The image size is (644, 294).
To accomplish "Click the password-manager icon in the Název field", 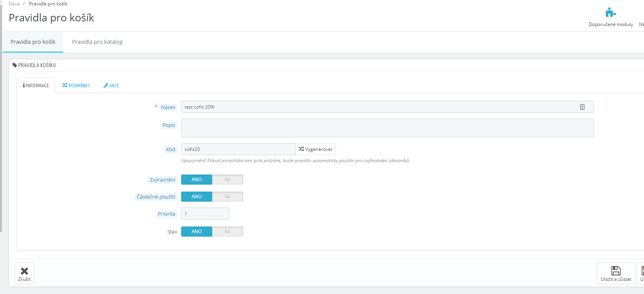I will point(582,107).
